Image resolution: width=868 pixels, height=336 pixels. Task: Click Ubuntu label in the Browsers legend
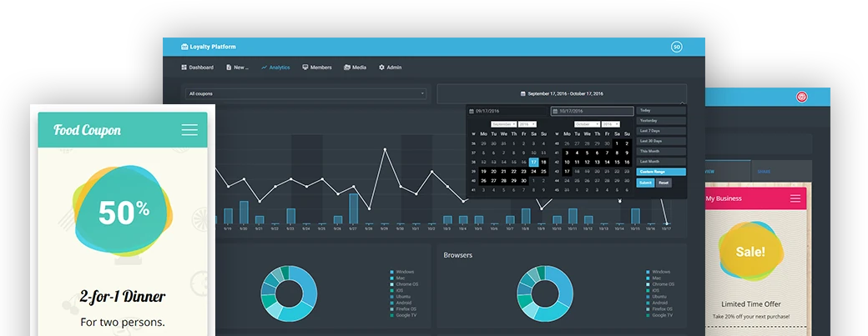tap(659, 297)
